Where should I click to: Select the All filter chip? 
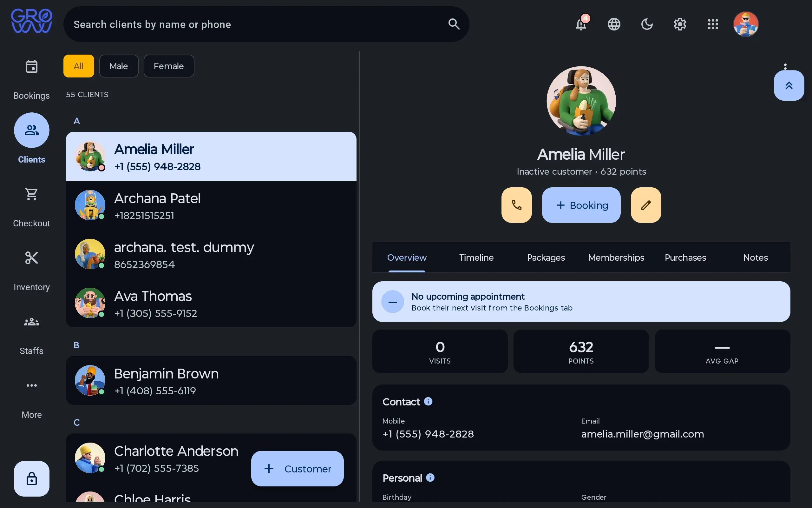79,66
